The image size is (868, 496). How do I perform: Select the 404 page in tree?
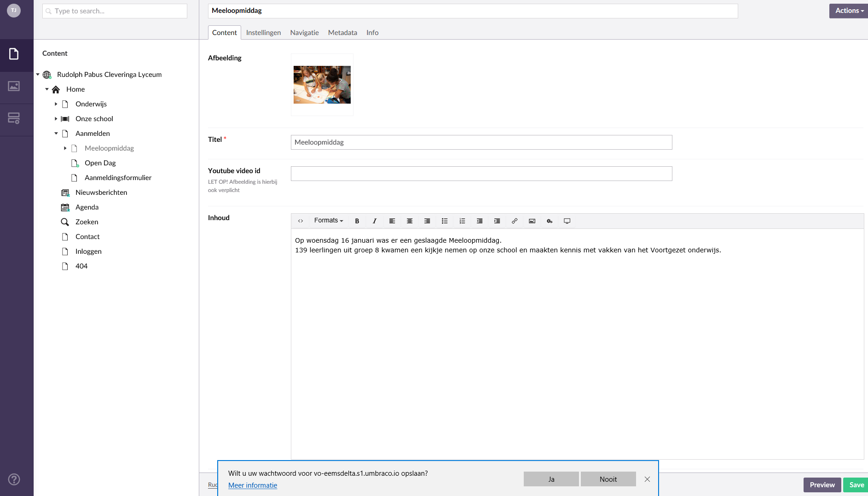tap(81, 266)
